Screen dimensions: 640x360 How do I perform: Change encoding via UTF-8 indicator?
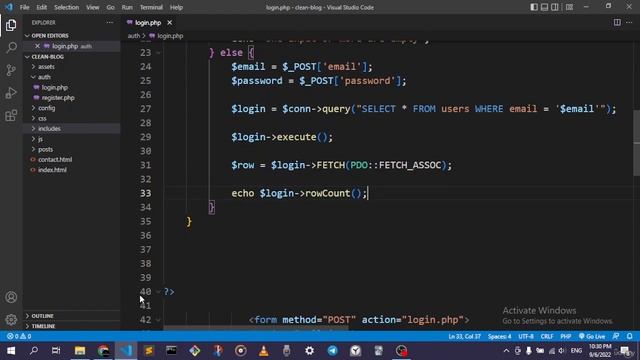tap(526, 336)
